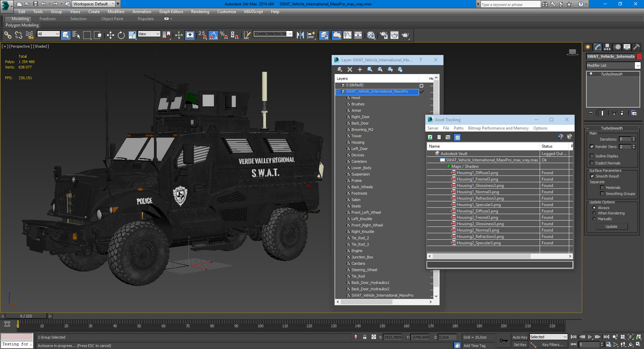Switch to Freeform ribbon tab
644x349 pixels.
click(x=47, y=19)
